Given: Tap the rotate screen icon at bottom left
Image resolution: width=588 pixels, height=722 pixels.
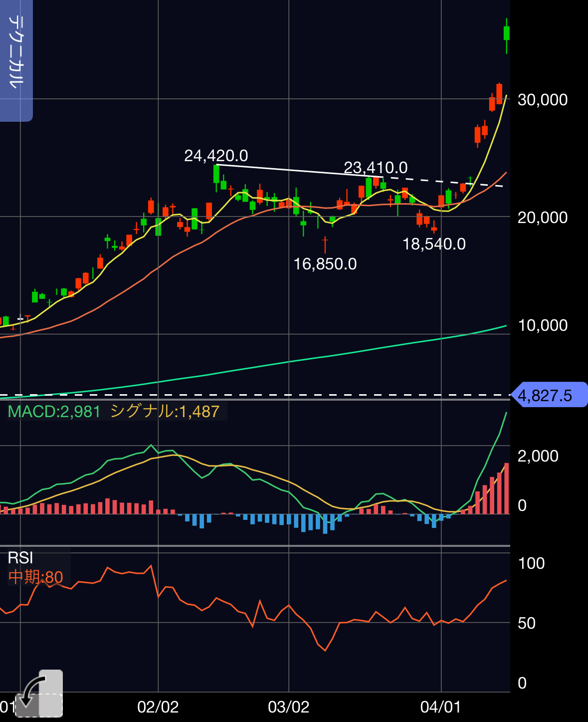Looking at the screenshot, I should [39, 694].
